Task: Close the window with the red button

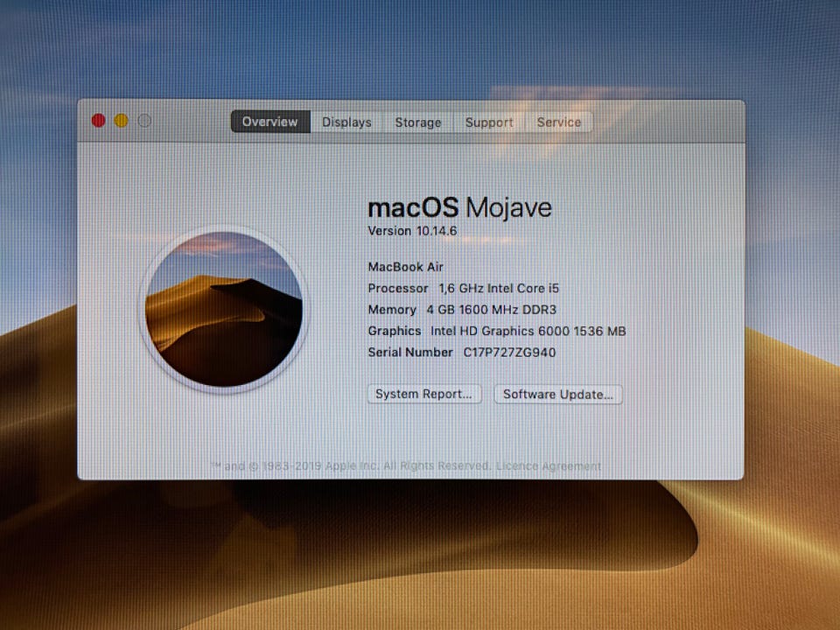Action: coord(99,121)
